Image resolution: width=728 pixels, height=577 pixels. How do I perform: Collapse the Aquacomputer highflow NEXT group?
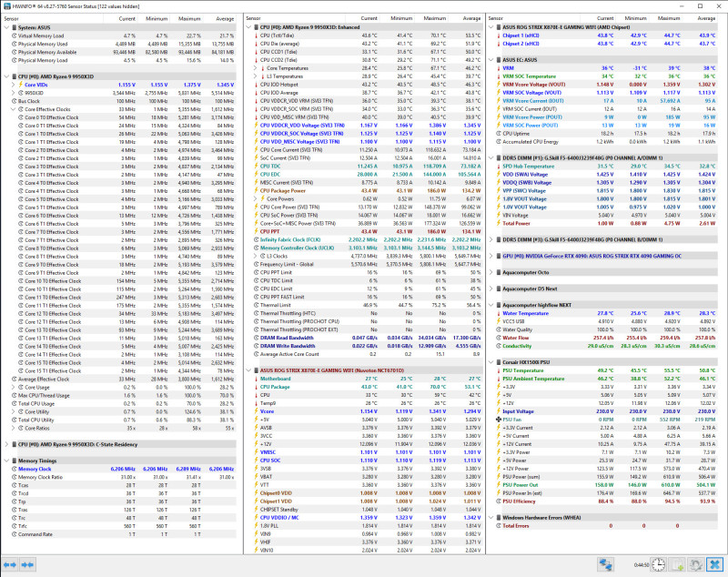pyautogui.click(x=491, y=306)
